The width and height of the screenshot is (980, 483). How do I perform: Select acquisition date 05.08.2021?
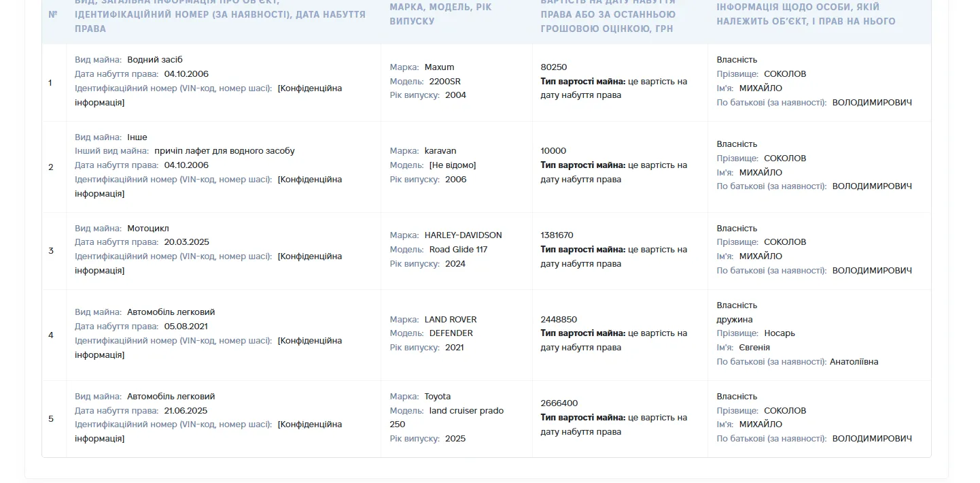pos(186,327)
